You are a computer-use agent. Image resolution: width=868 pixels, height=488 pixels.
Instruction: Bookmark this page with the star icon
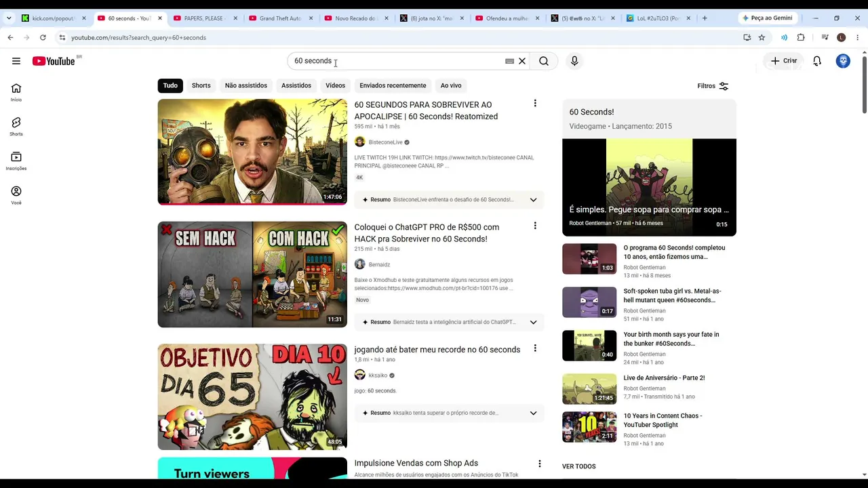762,37
